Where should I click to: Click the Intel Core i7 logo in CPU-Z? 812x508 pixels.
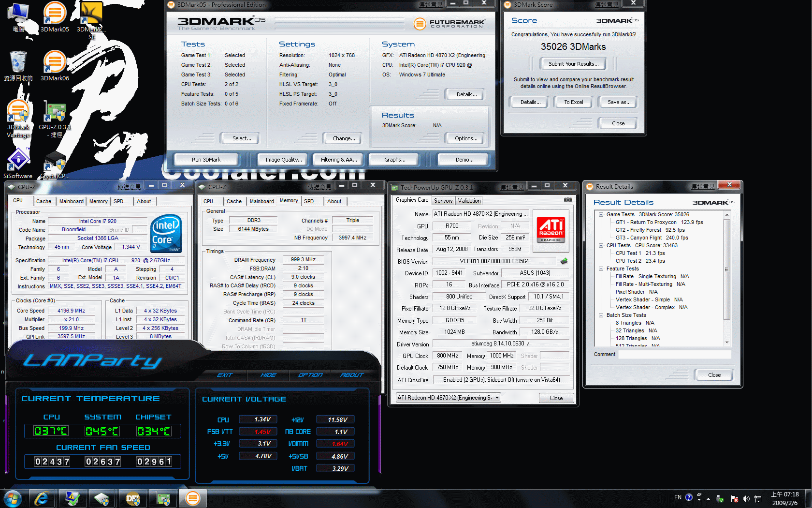166,233
